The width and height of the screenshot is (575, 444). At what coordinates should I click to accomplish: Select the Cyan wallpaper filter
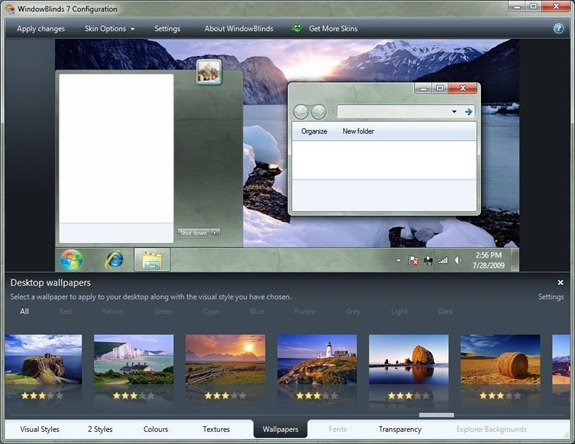[211, 311]
